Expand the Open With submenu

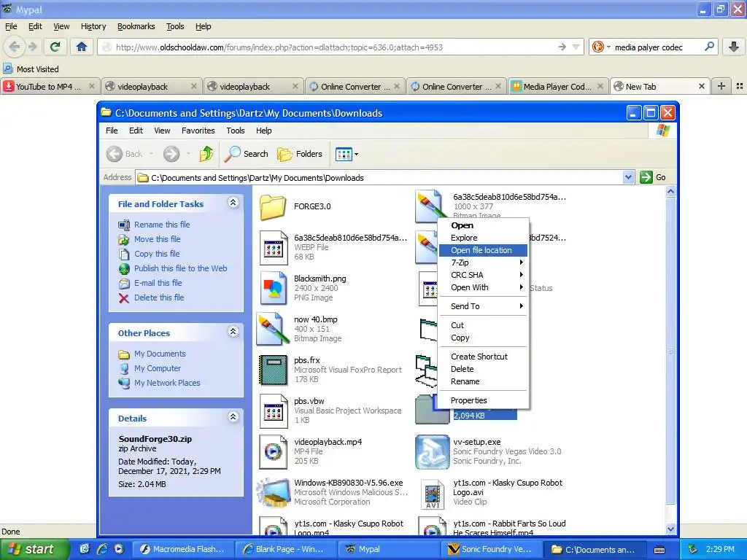coord(483,287)
